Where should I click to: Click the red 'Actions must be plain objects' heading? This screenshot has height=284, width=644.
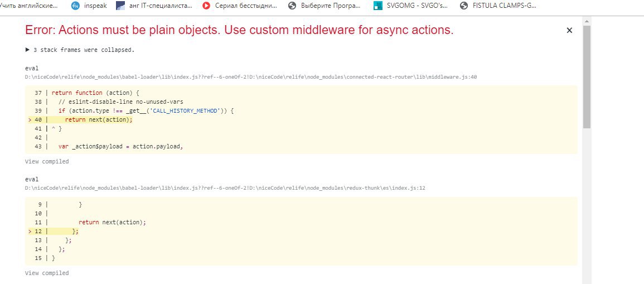tap(239, 31)
